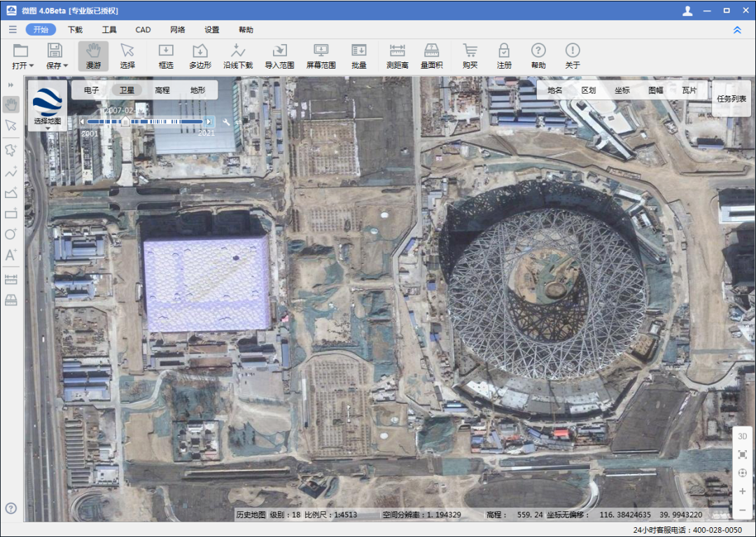Screen dimensions: 756x537
Task: Choose the draw circle tool in left sidebar
Action: tap(10, 235)
